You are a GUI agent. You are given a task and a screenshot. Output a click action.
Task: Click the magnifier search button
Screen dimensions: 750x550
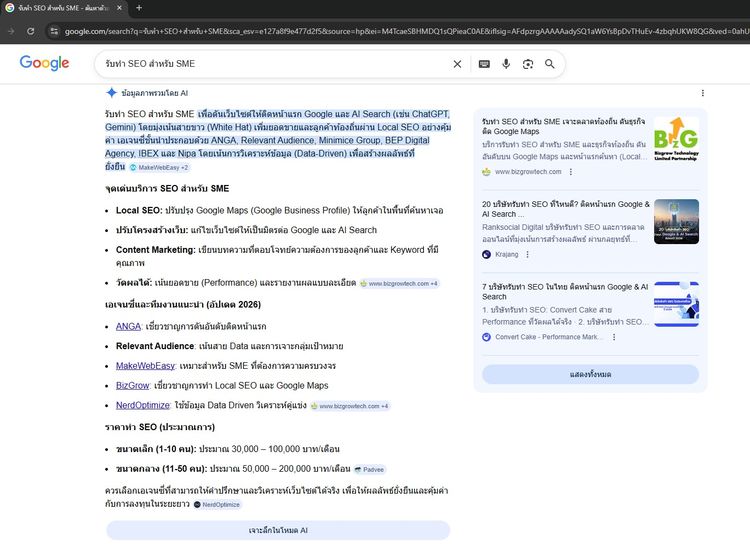[550, 64]
